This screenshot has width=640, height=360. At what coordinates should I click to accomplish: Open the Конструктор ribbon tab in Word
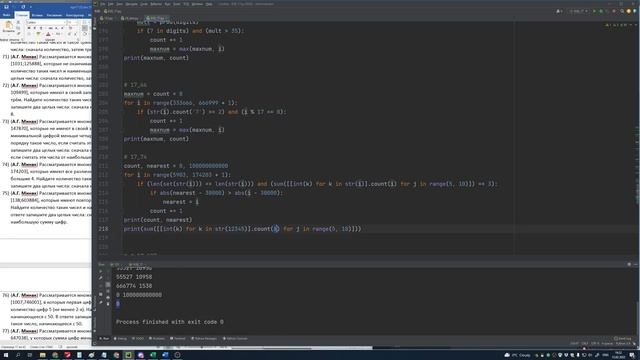pos(75,15)
